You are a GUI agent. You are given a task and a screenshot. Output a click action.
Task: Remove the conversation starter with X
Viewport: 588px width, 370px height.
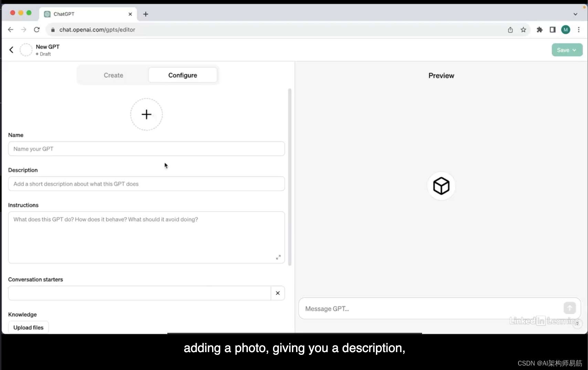click(x=278, y=293)
